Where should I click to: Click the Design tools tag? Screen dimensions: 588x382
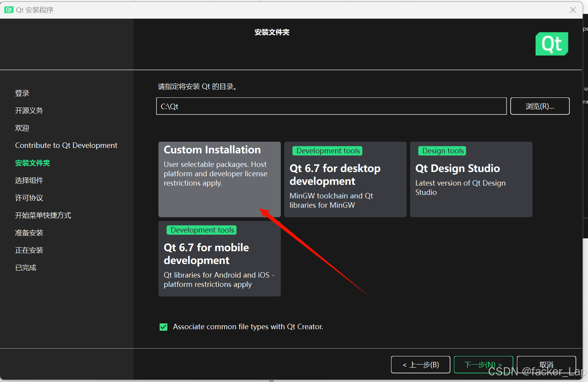[x=443, y=151]
